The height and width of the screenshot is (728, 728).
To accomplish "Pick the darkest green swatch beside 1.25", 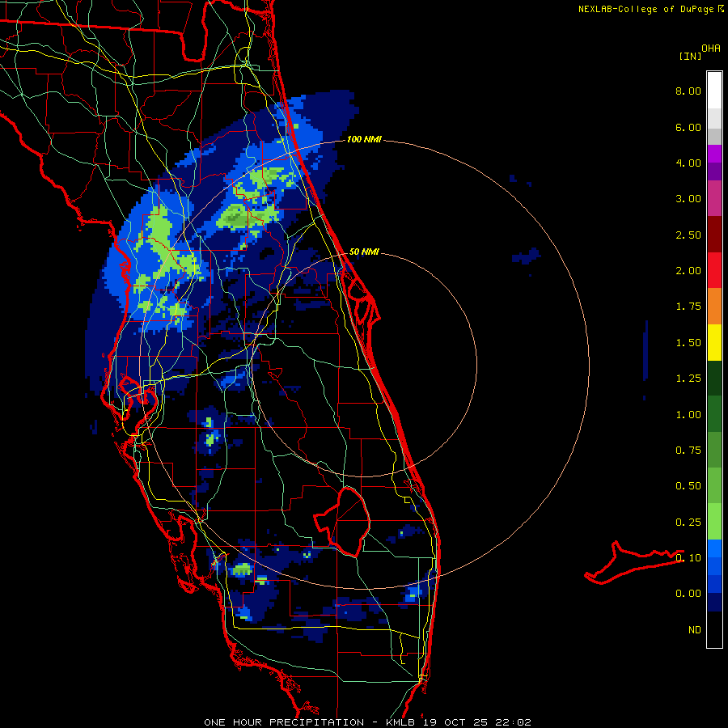I will pyautogui.click(x=714, y=379).
